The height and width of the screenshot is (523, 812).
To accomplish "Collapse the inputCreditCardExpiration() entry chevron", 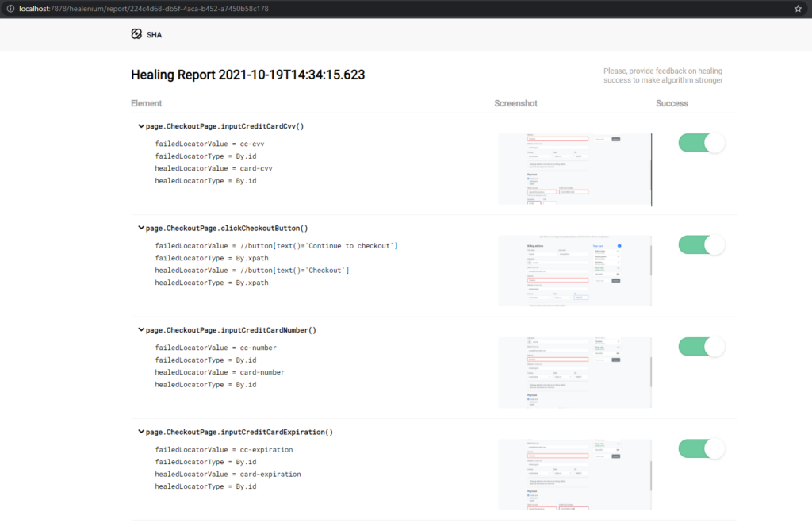I will [141, 432].
